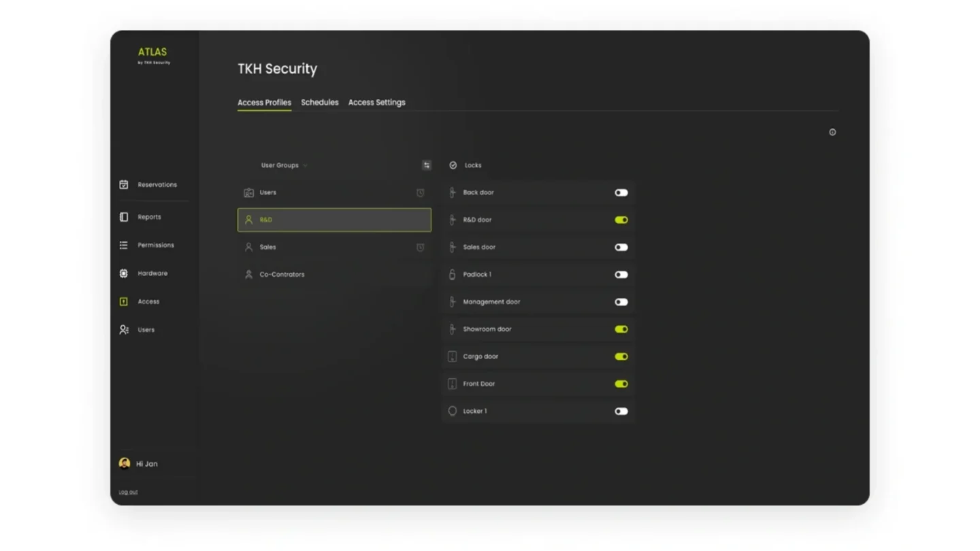Click the round icon for Locker 1
This screenshot has height=551, width=980.
[x=453, y=411]
